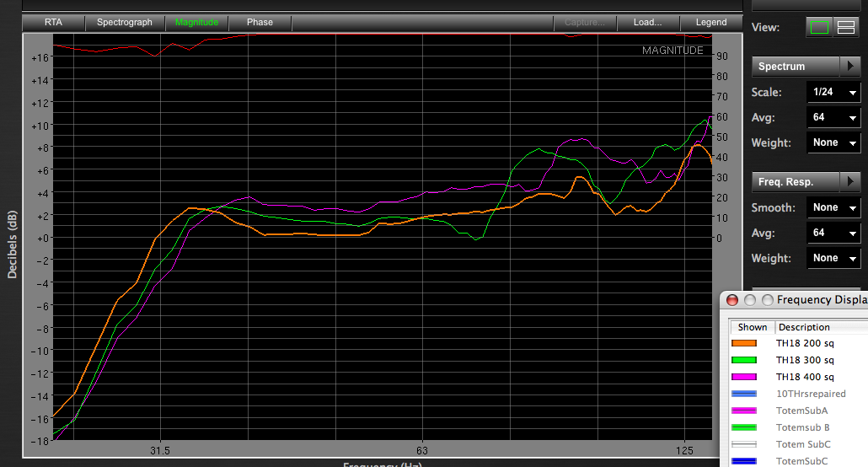Viewport: 868px width, 467px height.
Task: Toggle the TotemSubA magenta swatch
Action: (x=744, y=411)
